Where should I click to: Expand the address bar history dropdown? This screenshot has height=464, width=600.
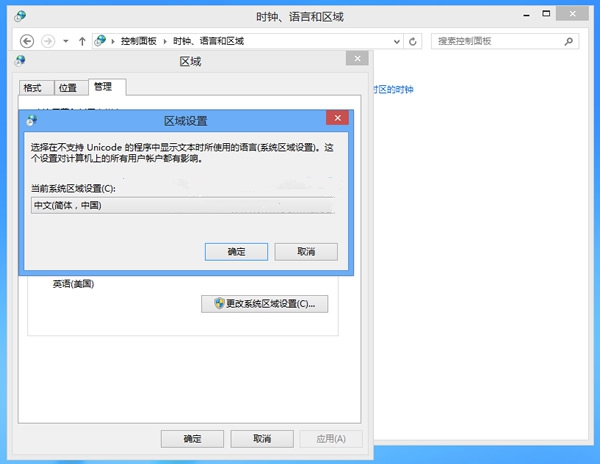[x=398, y=41]
